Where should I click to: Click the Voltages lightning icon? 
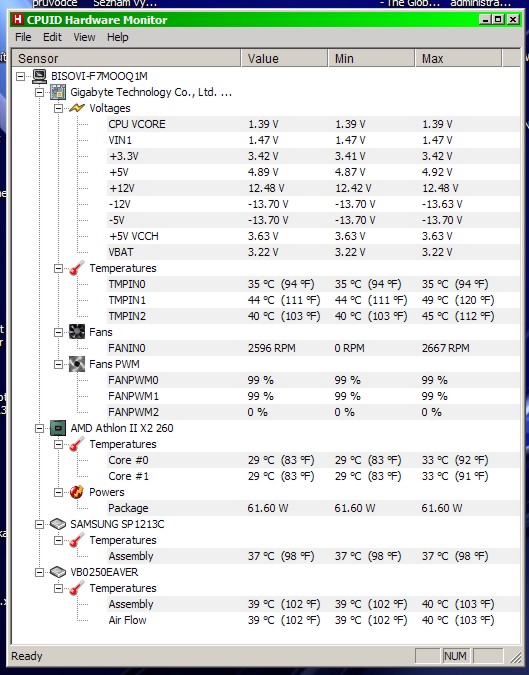(77, 108)
